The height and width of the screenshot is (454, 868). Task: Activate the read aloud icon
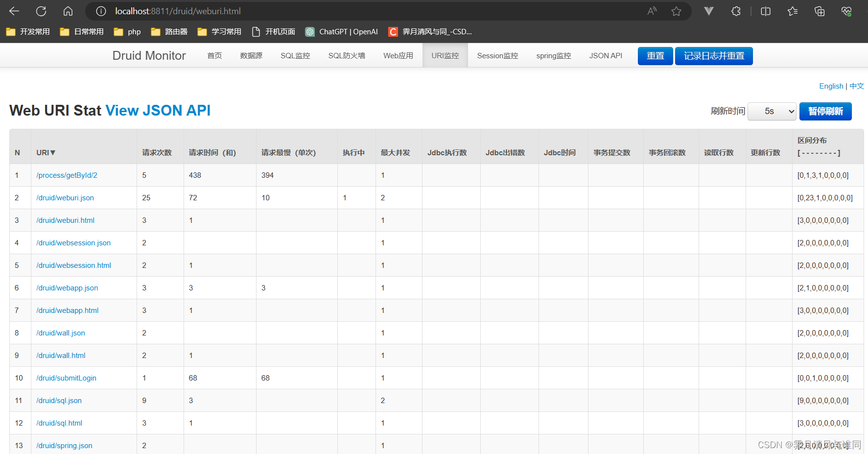point(652,11)
